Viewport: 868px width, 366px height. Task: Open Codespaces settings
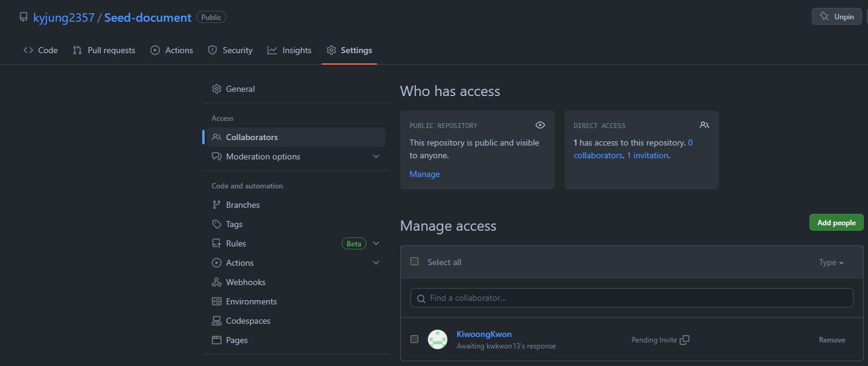coord(296,321)
